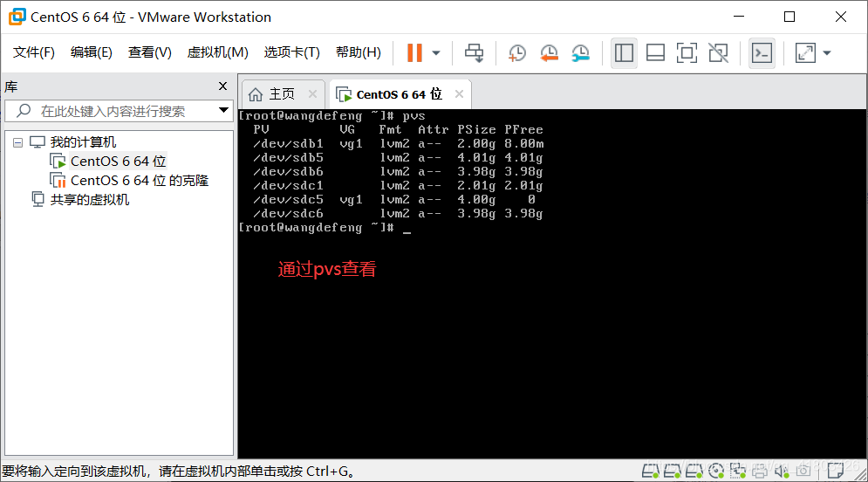Minimize the VMware Workstation window
868x482 pixels.
click(x=739, y=17)
